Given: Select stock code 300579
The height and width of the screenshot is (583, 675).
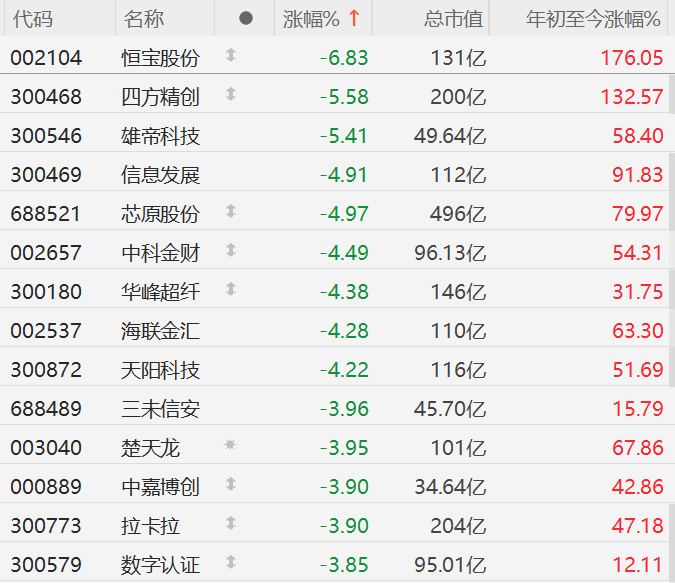Looking at the screenshot, I should pyautogui.click(x=46, y=564).
